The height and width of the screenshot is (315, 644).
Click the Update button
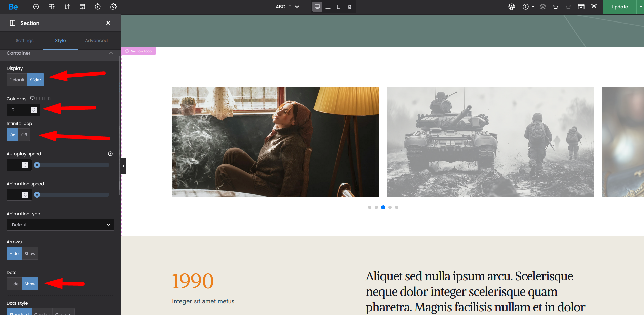[x=620, y=7]
